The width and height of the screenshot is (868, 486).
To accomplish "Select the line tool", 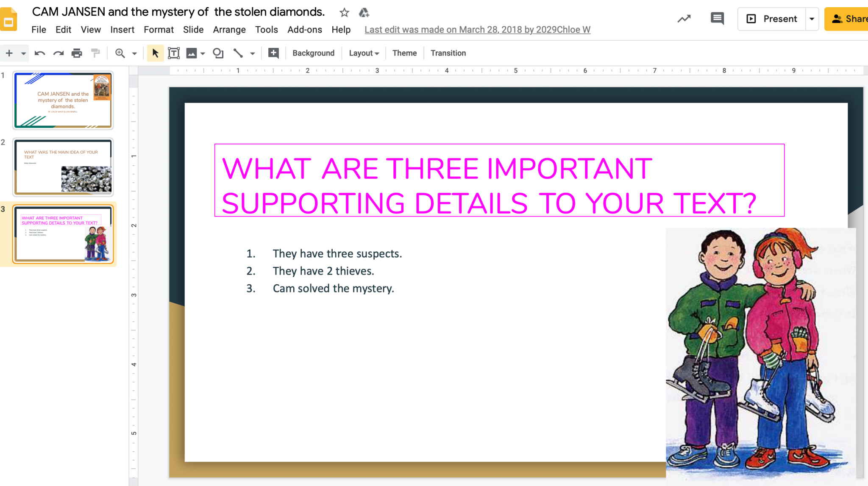I will click(x=238, y=53).
